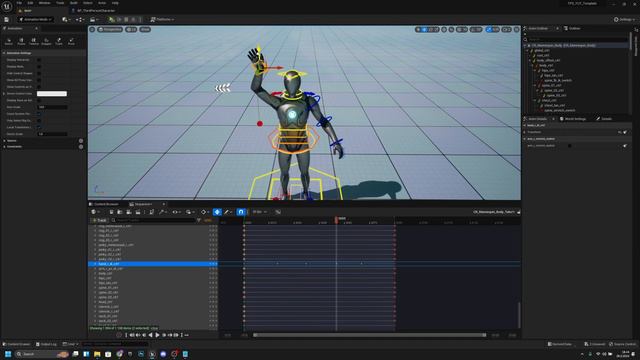Play the sequence forward

pyautogui.click(x=157, y=335)
